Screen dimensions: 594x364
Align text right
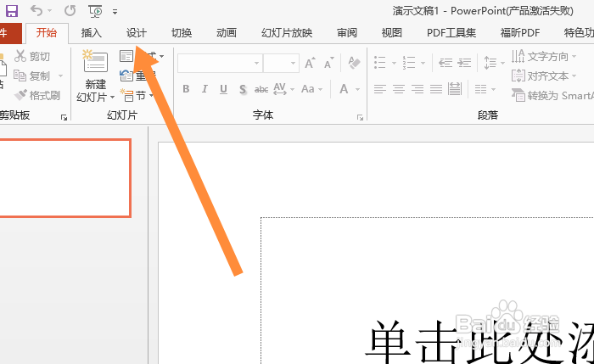pyautogui.click(x=417, y=89)
